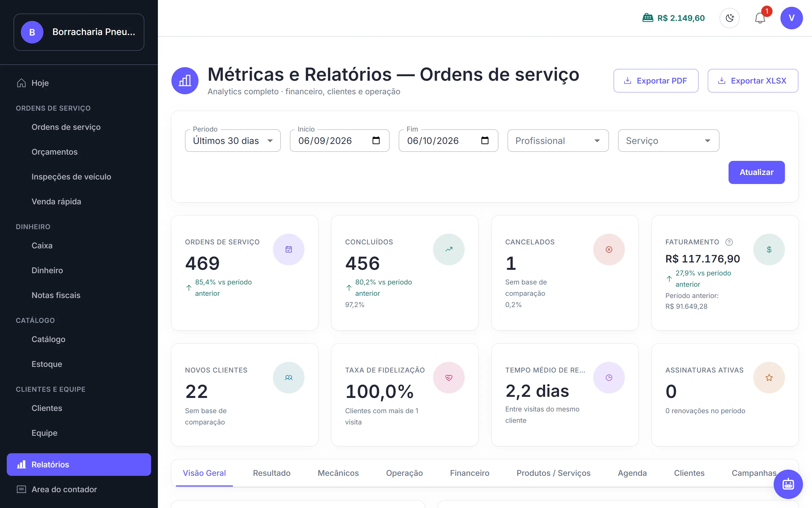This screenshot has height=508, width=812.
Task: Open calendar picker in Fim field
Action: coord(485,141)
